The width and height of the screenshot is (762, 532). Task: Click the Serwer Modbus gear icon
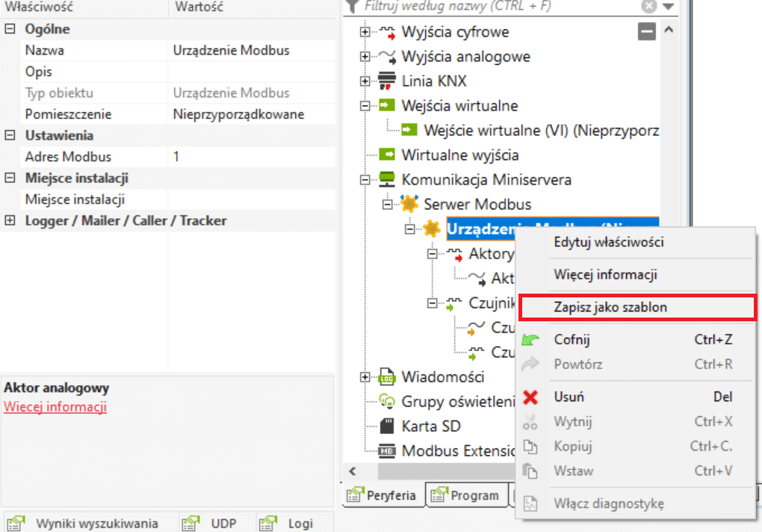click(409, 204)
